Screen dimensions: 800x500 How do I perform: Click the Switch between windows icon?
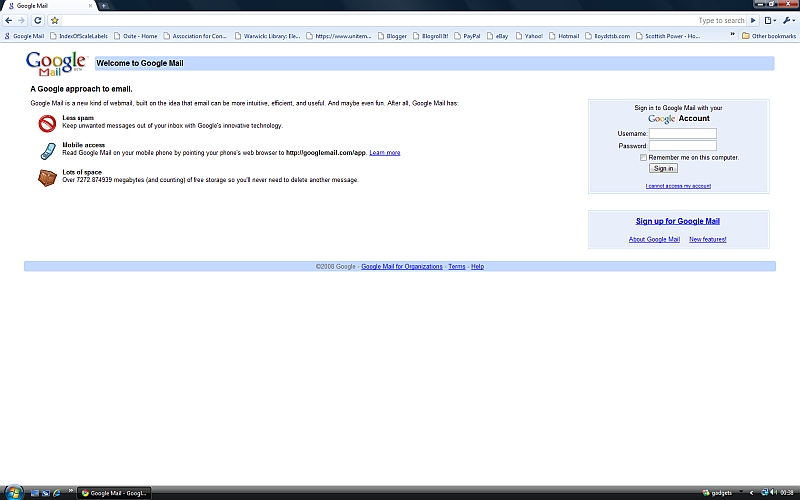[x=46, y=493]
